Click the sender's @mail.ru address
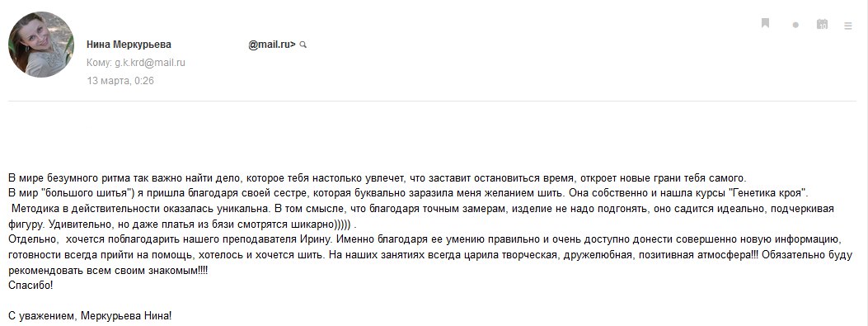 click(272, 45)
